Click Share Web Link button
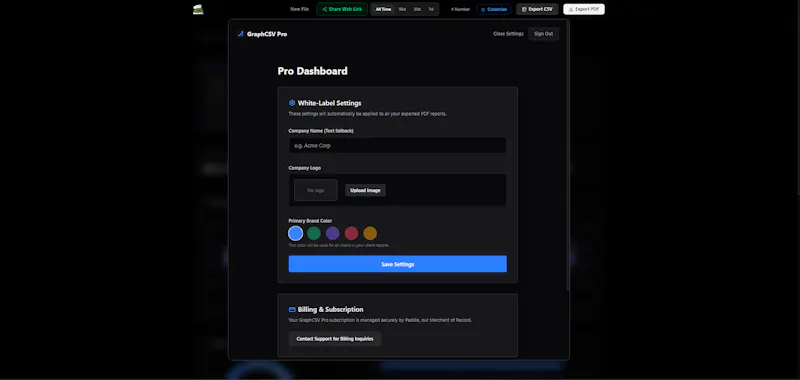Image resolution: width=800 pixels, height=380 pixels. [342, 9]
